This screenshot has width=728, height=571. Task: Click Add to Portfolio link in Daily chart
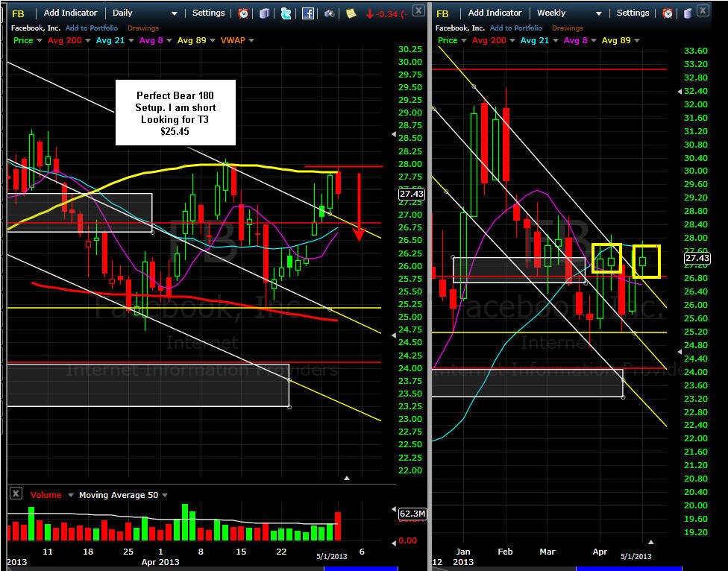pyautogui.click(x=92, y=28)
